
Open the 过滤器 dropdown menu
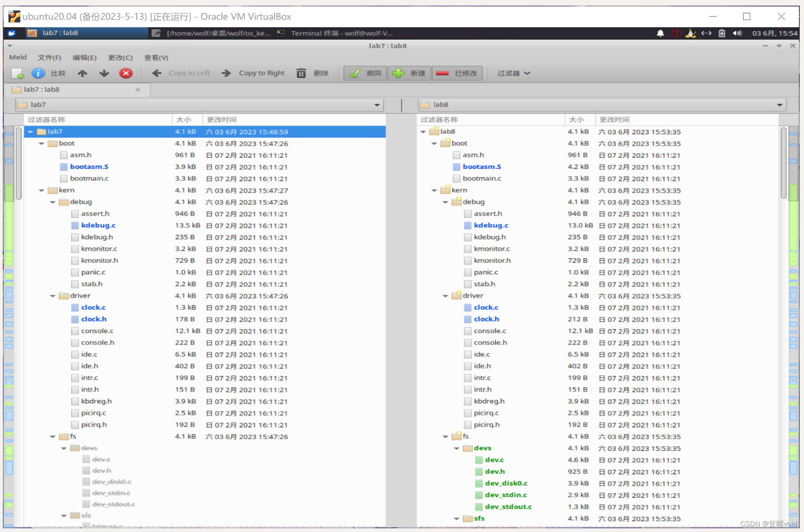pos(513,73)
